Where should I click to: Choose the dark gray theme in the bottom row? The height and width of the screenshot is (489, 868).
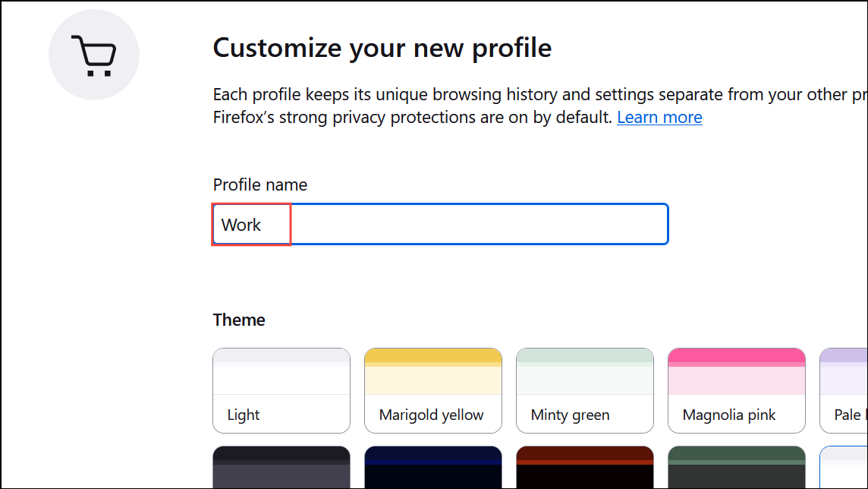(x=281, y=466)
